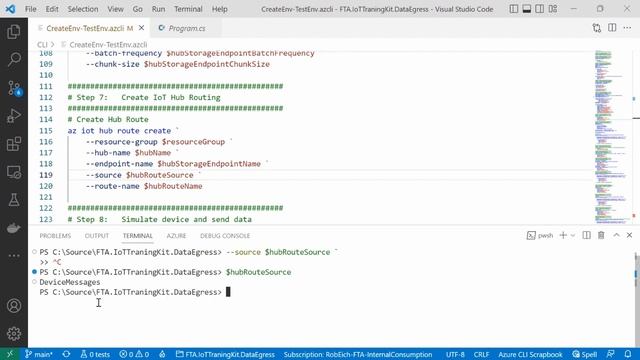Select the TERMINAL panel tab
Image resolution: width=640 pixels, height=360 pixels.
138,236
